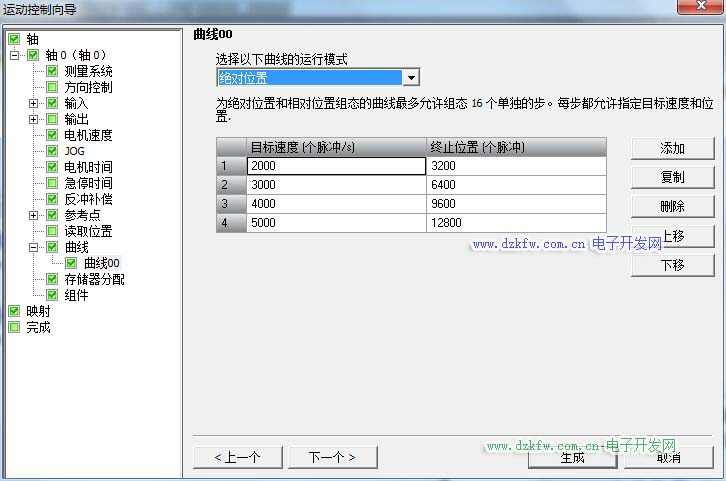The height and width of the screenshot is (481, 726).
Task: Click the green check icon beside 反冲补偿
Action: 52,199
